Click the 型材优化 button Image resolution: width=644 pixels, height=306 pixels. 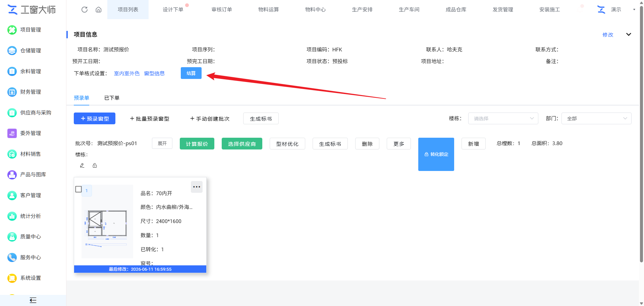(287, 144)
